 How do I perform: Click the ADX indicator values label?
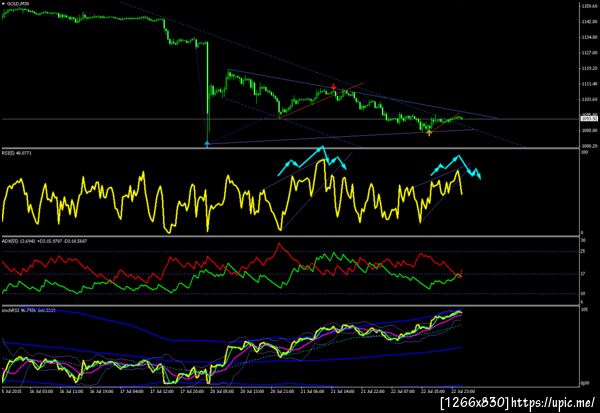[45, 241]
